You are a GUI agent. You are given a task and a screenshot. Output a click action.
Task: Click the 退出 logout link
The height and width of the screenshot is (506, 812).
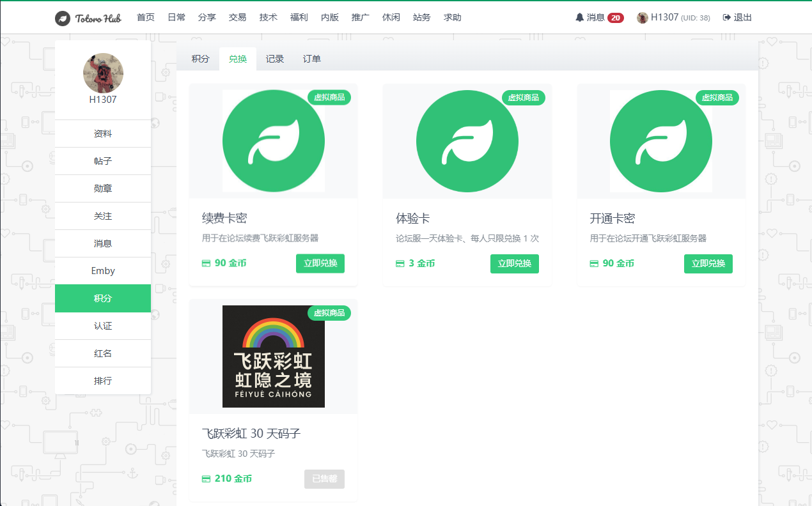[742, 18]
